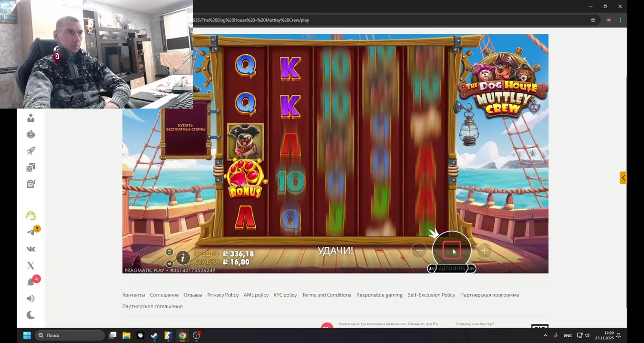The width and height of the screenshot is (644, 343).
Task: Expand the yellow side panel arrow
Action: coord(623,178)
